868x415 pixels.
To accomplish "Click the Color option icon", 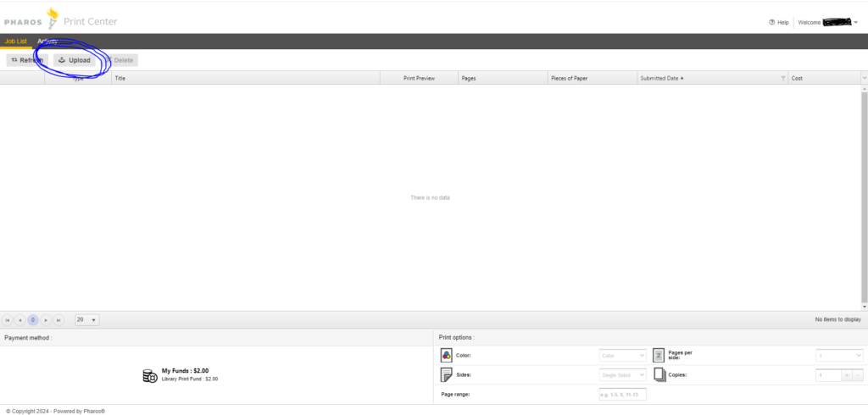I will 446,355.
